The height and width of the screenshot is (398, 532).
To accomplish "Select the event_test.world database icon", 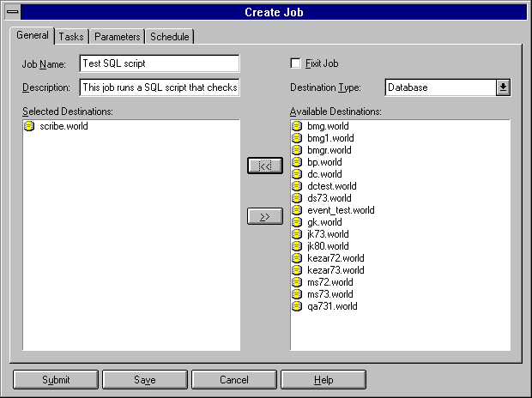I will pyautogui.click(x=298, y=210).
